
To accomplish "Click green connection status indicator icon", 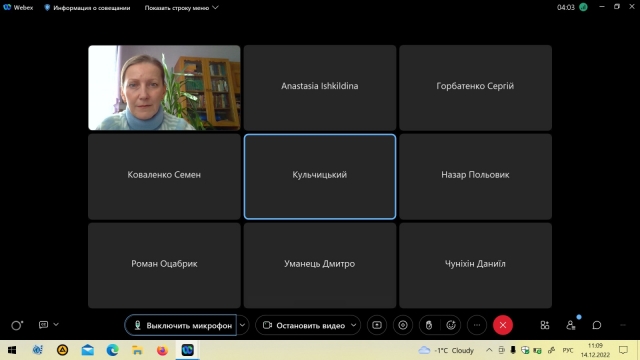I will pos(584,7).
